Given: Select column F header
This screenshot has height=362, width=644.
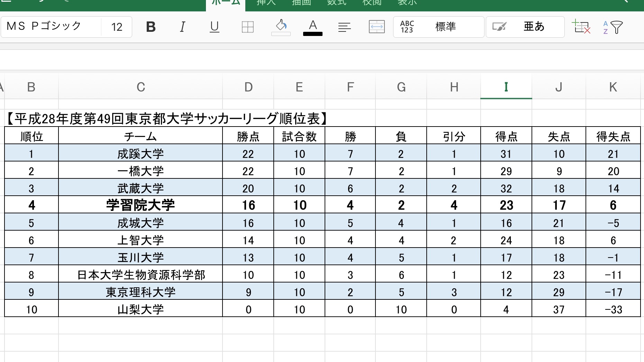Looking at the screenshot, I should coord(350,87).
